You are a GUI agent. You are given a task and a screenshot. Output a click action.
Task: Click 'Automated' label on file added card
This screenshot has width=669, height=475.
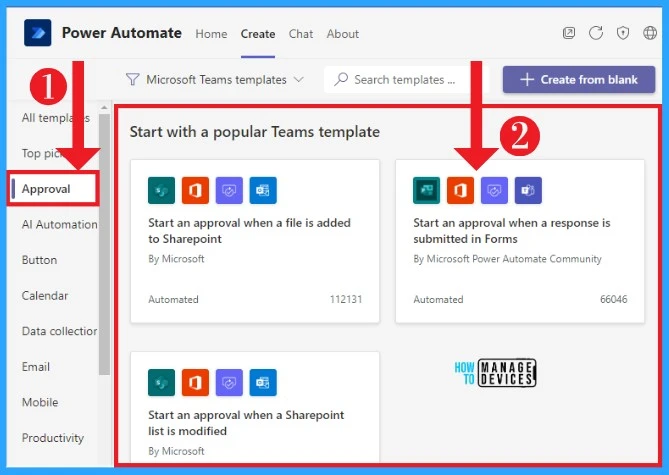(173, 300)
